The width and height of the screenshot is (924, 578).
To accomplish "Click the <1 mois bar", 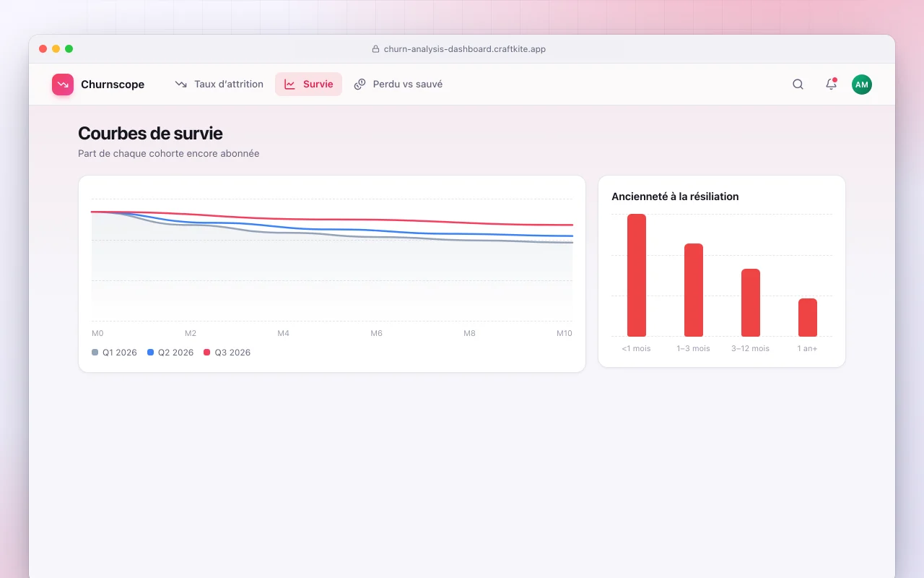I will (x=637, y=275).
